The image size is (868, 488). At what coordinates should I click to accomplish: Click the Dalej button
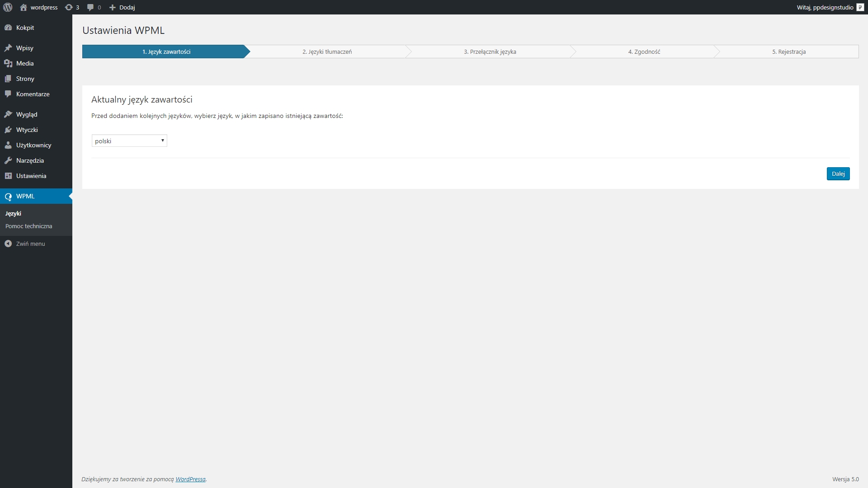tap(838, 174)
